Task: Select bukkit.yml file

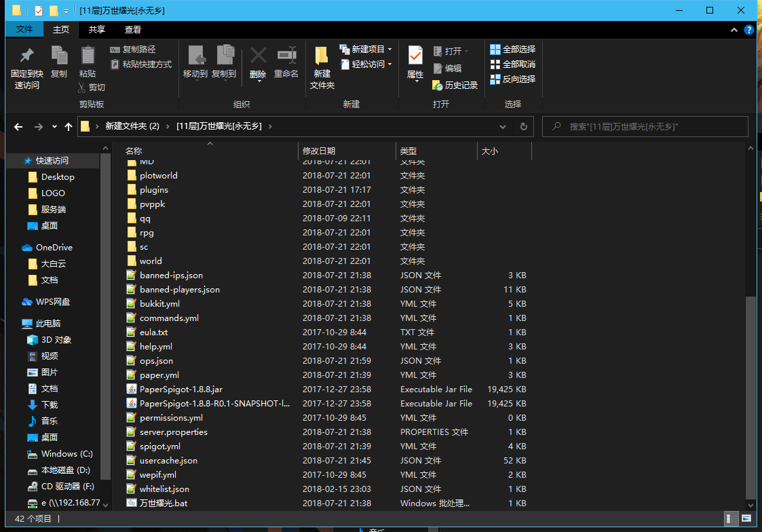Action: pos(159,303)
